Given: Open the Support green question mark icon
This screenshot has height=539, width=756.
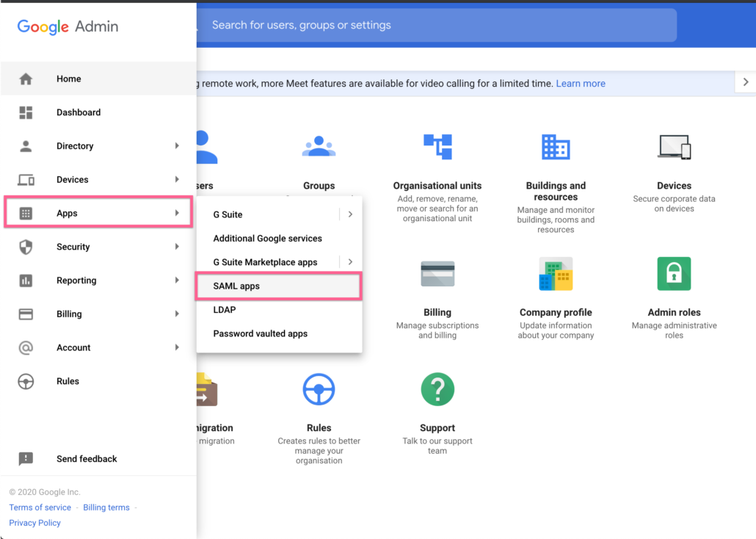Looking at the screenshot, I should tap(437, 389).
